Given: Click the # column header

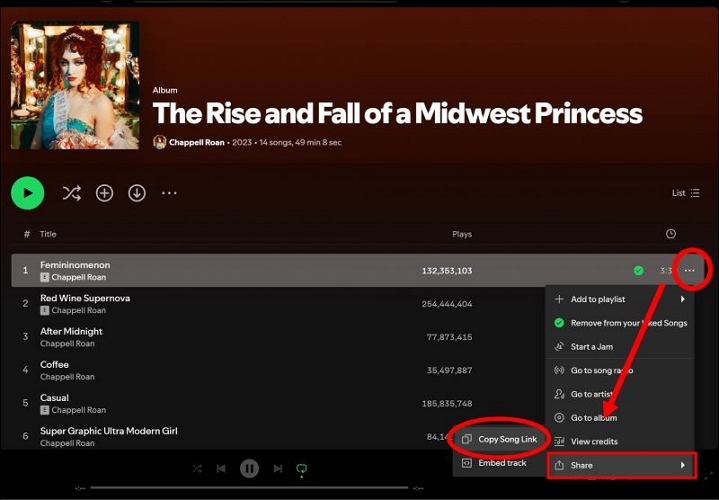Looking at the screenshot, I should pos(27,234).
